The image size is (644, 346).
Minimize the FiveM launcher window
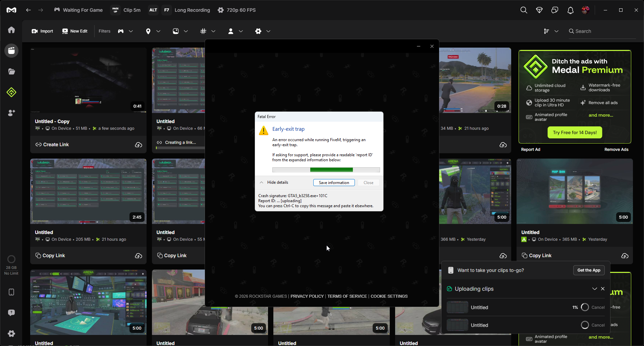coord(419,46)
